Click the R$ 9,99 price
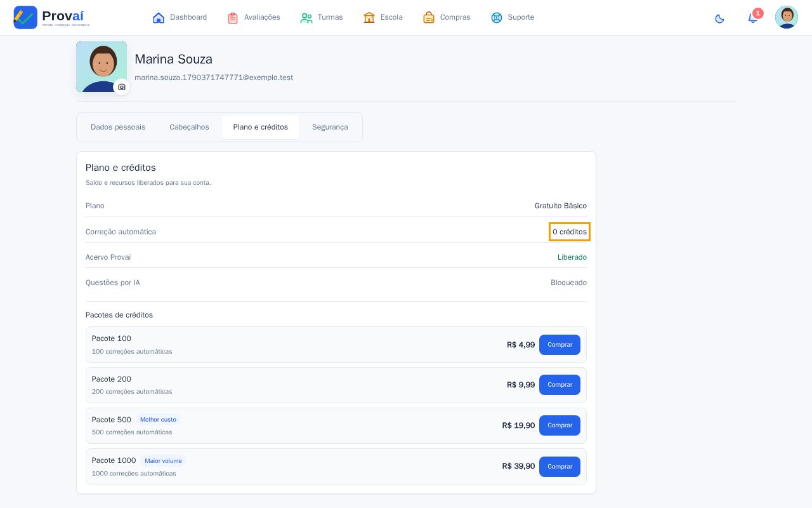812x508 pixels. pyautogui.click(x=521, y=385)
